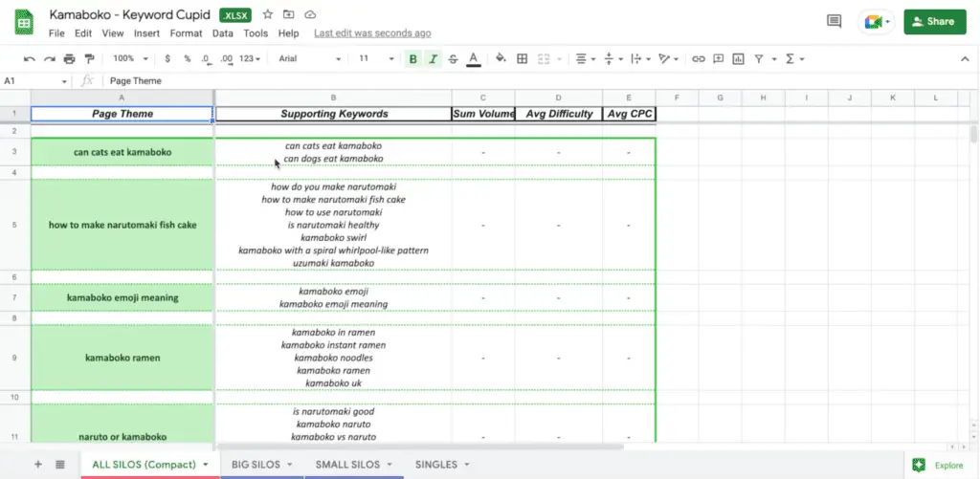The height and width of the screenshot is (479, 980).
Task: Click the Create a filter icon
Action: [758, 58]
